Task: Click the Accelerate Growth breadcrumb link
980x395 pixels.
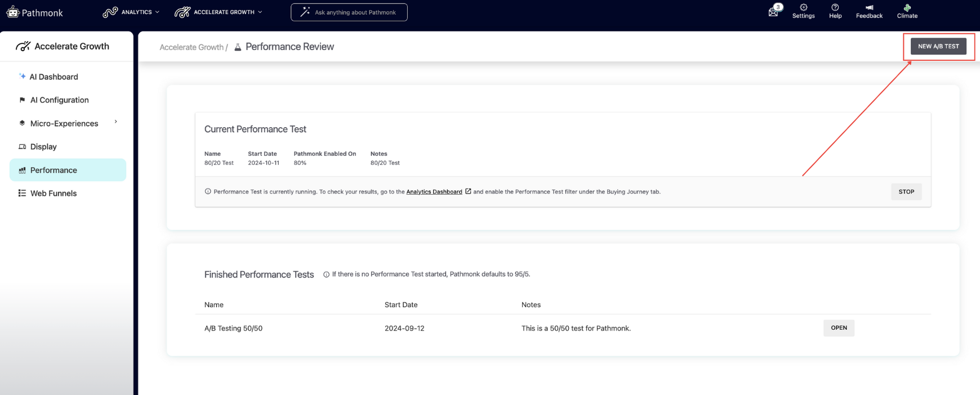Action: coord(191,47)
